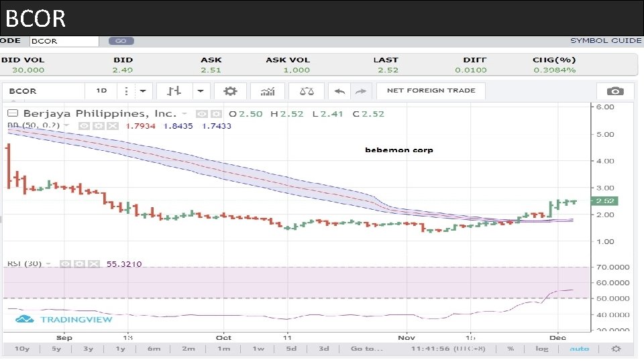This screenshot has width=644, height=362.
Task: Click the TradingView logo
Action: [x=64, y=319]
